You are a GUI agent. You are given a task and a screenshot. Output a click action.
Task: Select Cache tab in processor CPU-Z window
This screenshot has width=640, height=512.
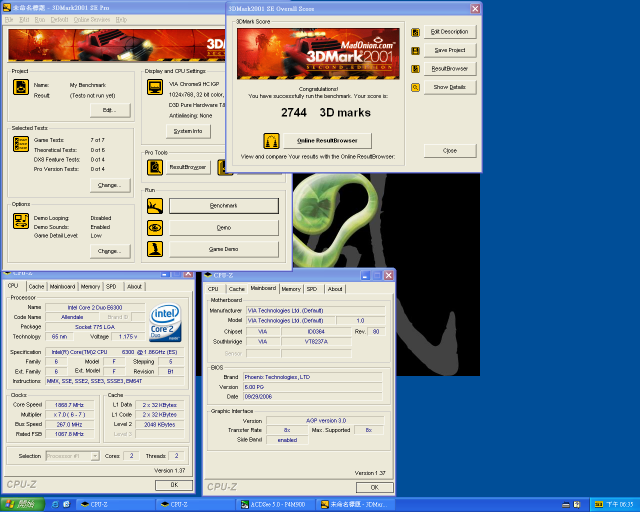click(x=36, y=287)
